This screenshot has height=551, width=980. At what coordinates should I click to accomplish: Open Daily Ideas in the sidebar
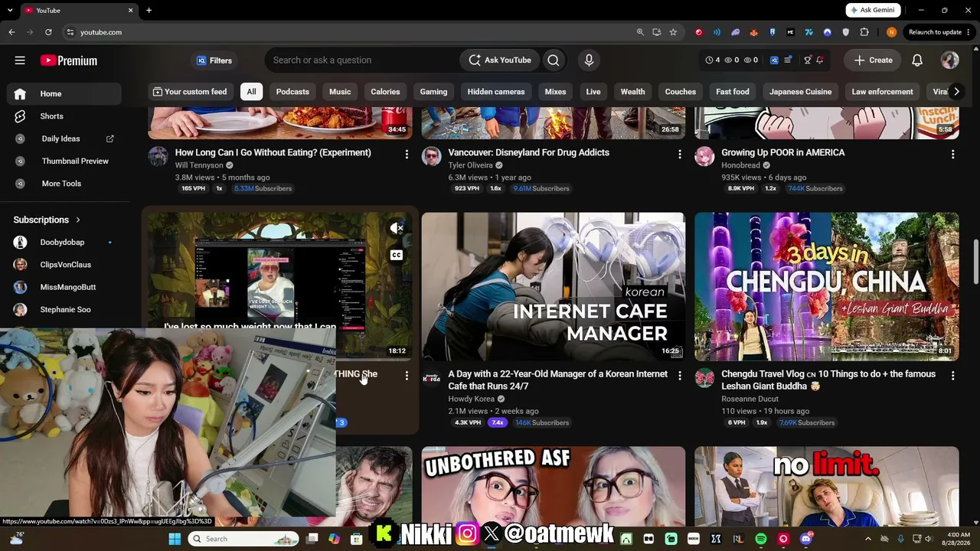tap(64, 139)
